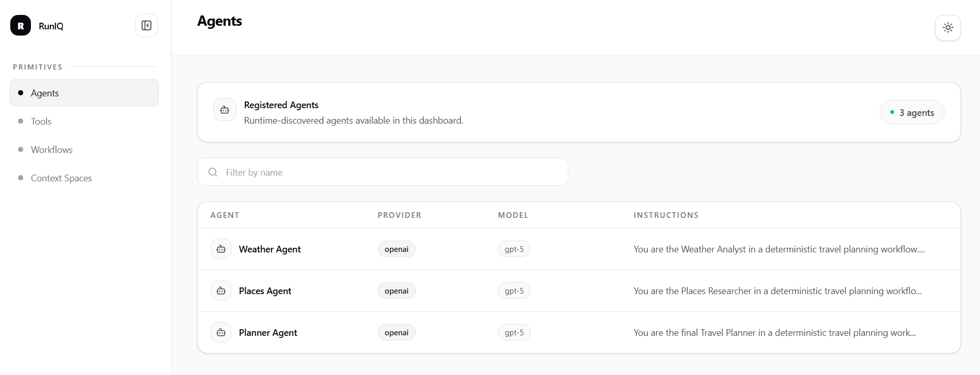The height and width of the screenshot is (375, 980).
Task: Click openai provider badge for Places Agent
Action: 396,291
